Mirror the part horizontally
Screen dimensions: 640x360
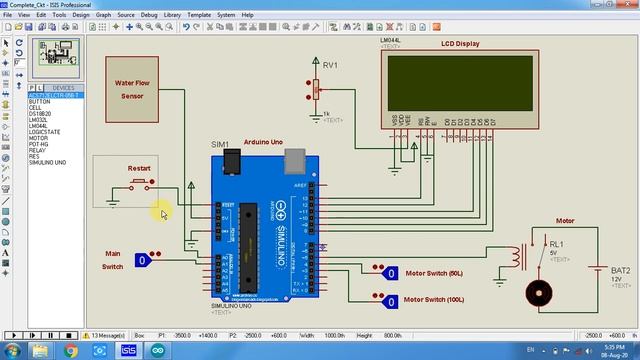pyautogui.click(x=19, y=76)
